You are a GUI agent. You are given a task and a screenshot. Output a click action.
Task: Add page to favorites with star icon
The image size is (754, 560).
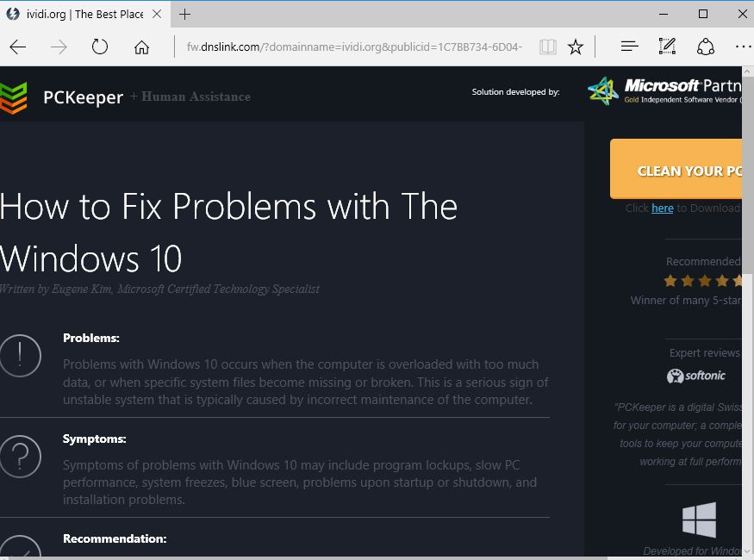point(575,47)
